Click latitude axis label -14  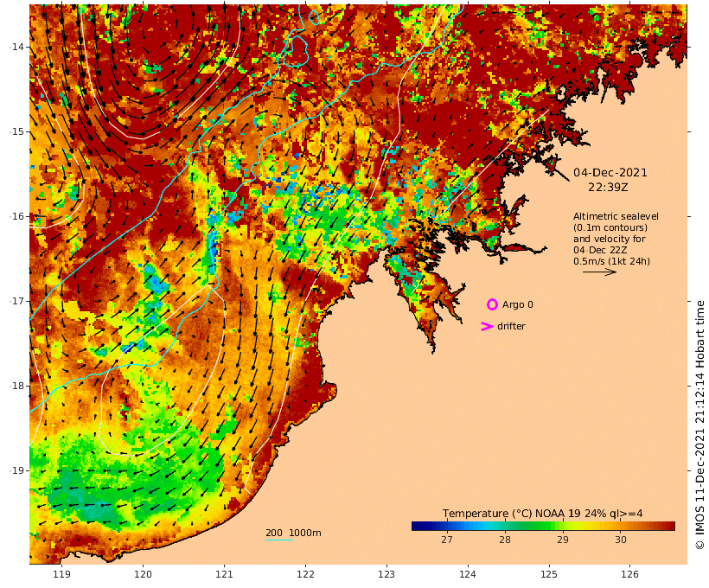point(16,47)
